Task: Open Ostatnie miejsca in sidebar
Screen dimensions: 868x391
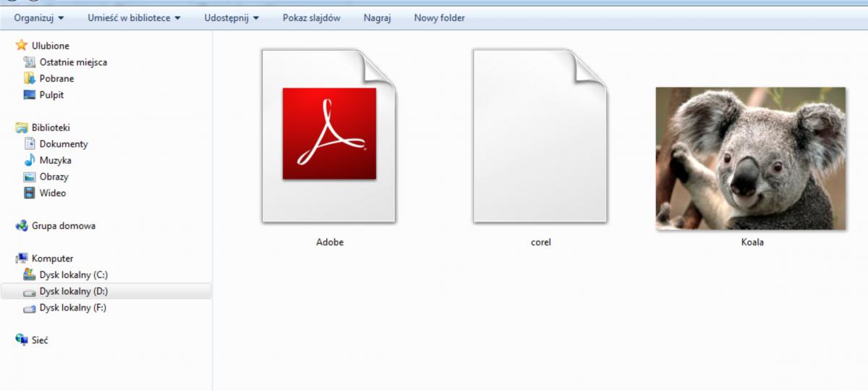Action: 73,62
